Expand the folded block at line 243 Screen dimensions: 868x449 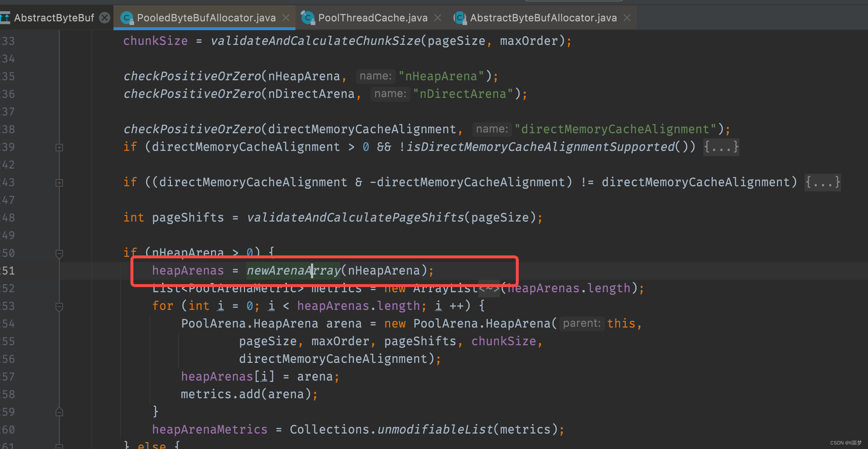(59, 183)
